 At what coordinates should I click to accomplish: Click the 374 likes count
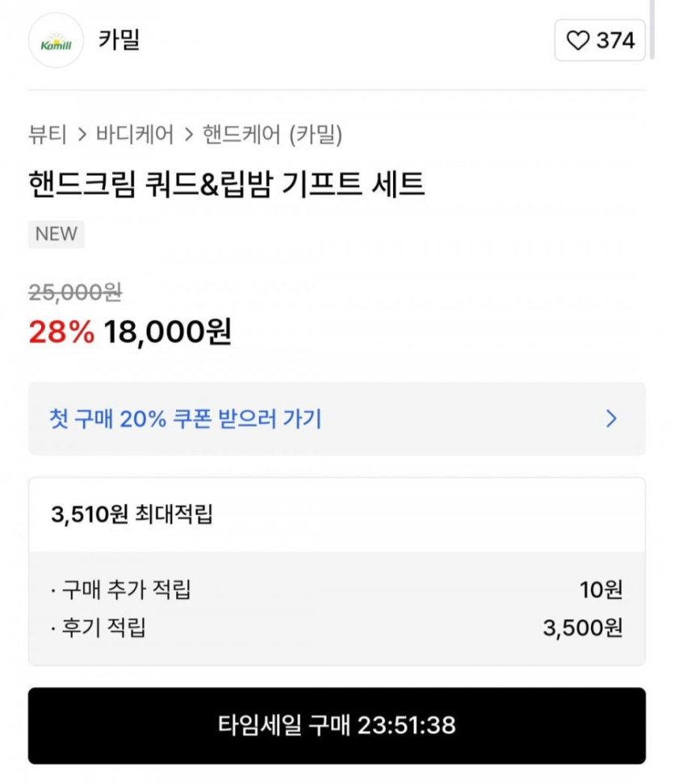[615, 40]
